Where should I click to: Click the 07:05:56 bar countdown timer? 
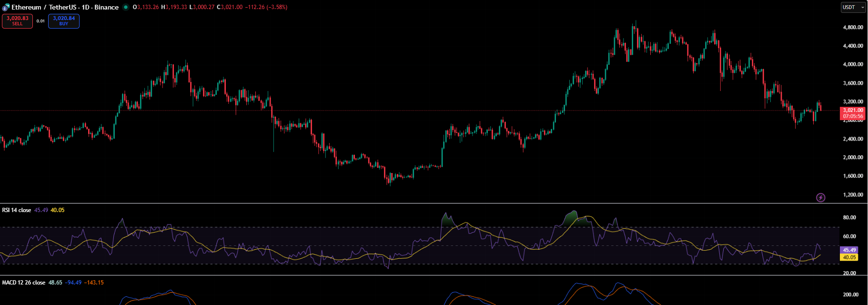click(x=853, y=116)
